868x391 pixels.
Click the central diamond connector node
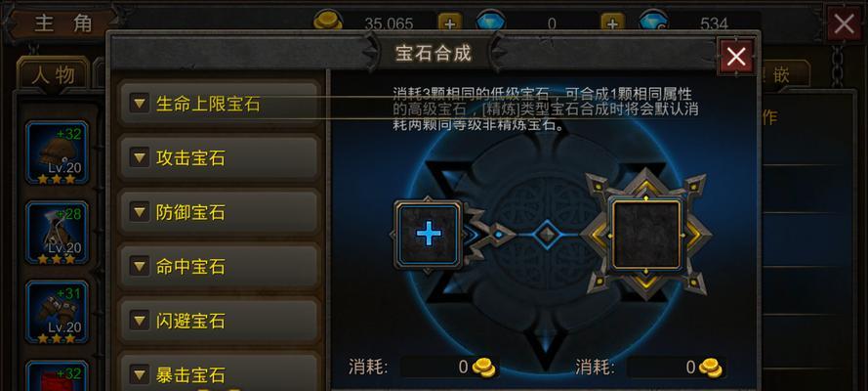(547, 235)
